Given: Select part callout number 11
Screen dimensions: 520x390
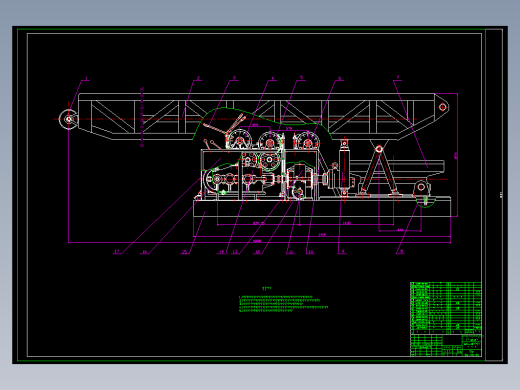Looking at the screenshot, I should point(291,252).
